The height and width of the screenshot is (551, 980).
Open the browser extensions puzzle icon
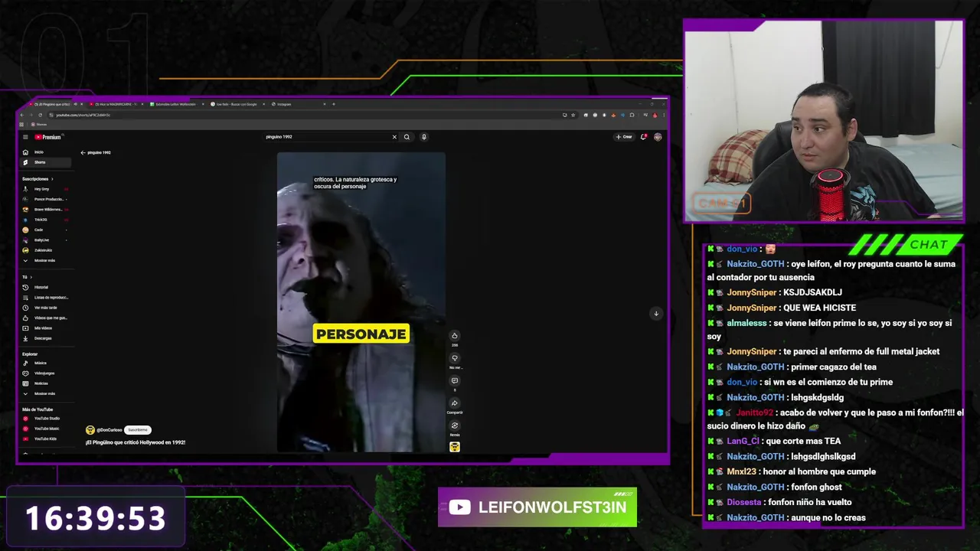(632, 115)
